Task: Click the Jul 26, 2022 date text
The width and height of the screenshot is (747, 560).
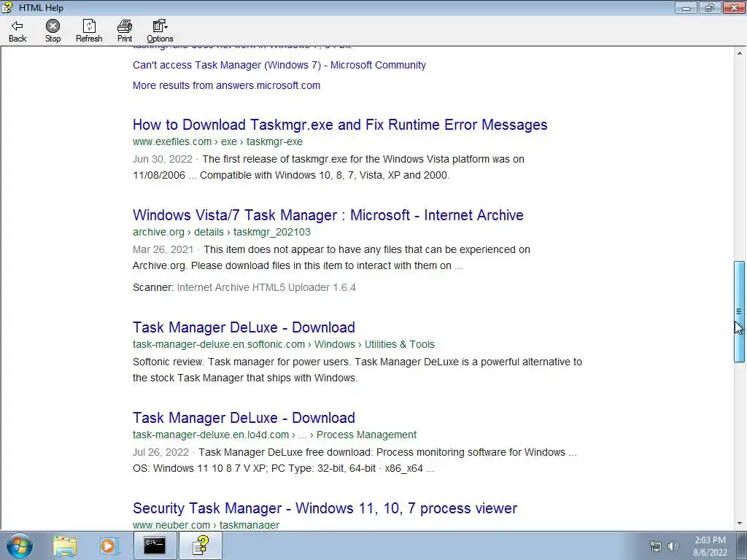Action: coord(160,452)
